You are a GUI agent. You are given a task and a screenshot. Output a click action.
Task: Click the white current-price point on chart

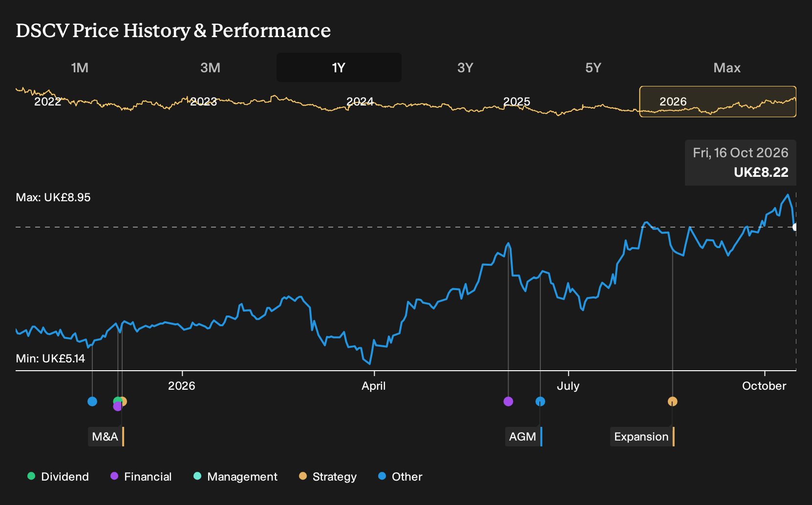coord(795,227)
